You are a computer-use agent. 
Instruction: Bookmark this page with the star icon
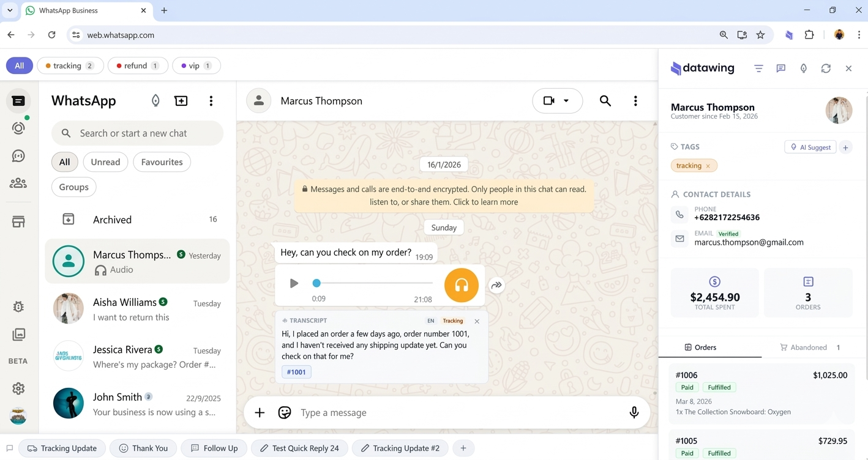pyautogui.click(x=760, y=35)
